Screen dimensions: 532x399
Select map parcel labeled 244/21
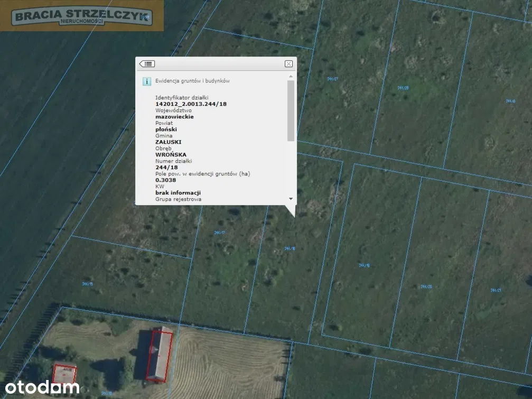pos(496,290)
